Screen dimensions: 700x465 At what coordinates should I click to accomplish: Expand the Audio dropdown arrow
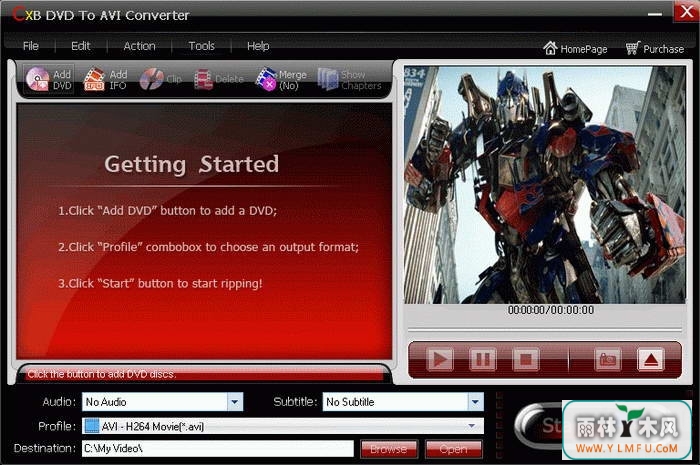(235, 402)
